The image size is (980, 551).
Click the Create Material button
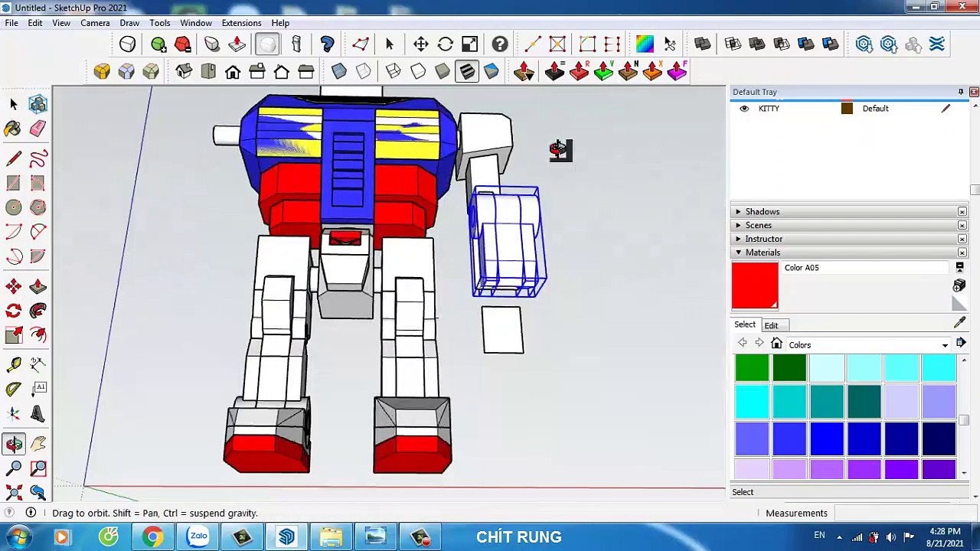click(959, 286)
